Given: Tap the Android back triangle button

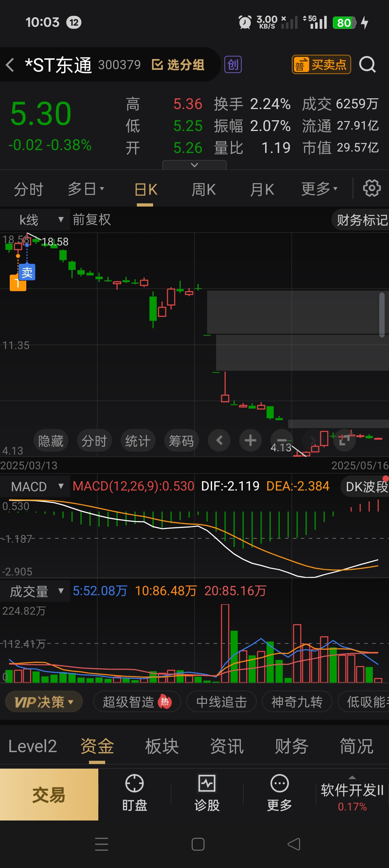Looking at the screenshot, I should [294, 844].
